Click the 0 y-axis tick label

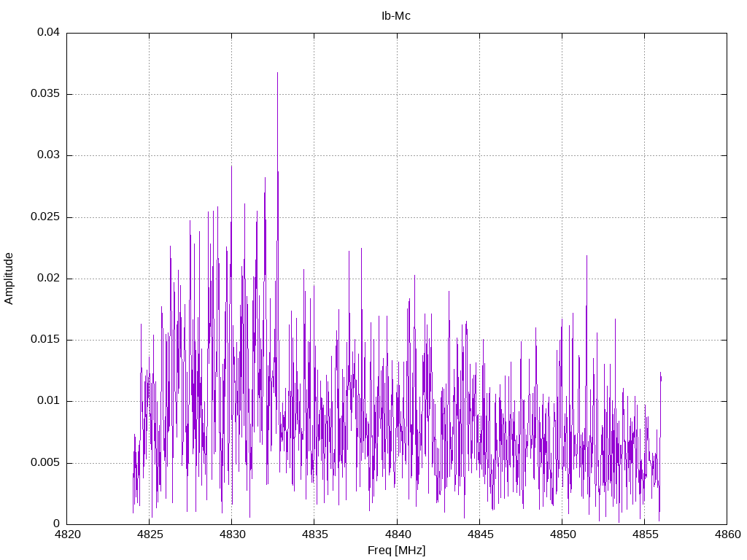point(57,524)
